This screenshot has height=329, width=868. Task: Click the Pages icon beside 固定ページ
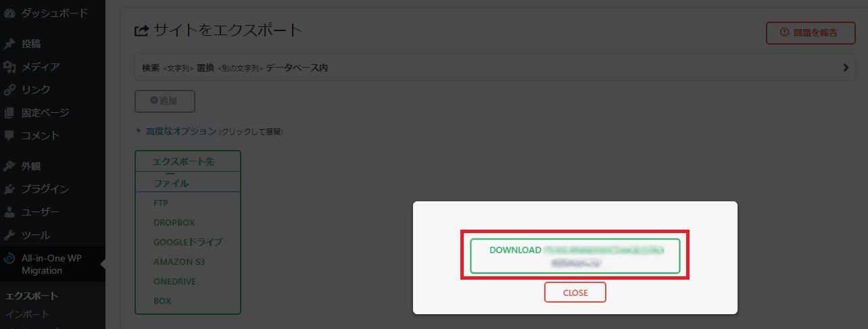pos(9,113)
